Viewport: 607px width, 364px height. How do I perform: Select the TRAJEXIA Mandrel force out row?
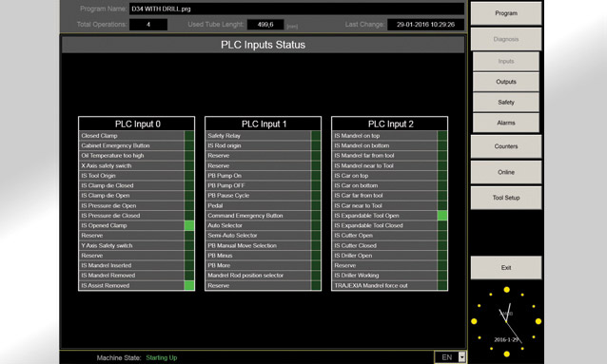(389, 285)
